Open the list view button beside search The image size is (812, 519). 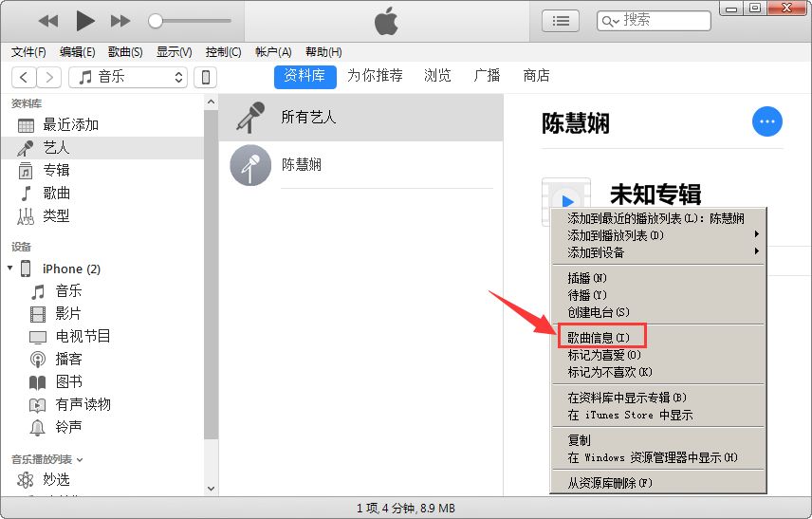pos(561,20)
